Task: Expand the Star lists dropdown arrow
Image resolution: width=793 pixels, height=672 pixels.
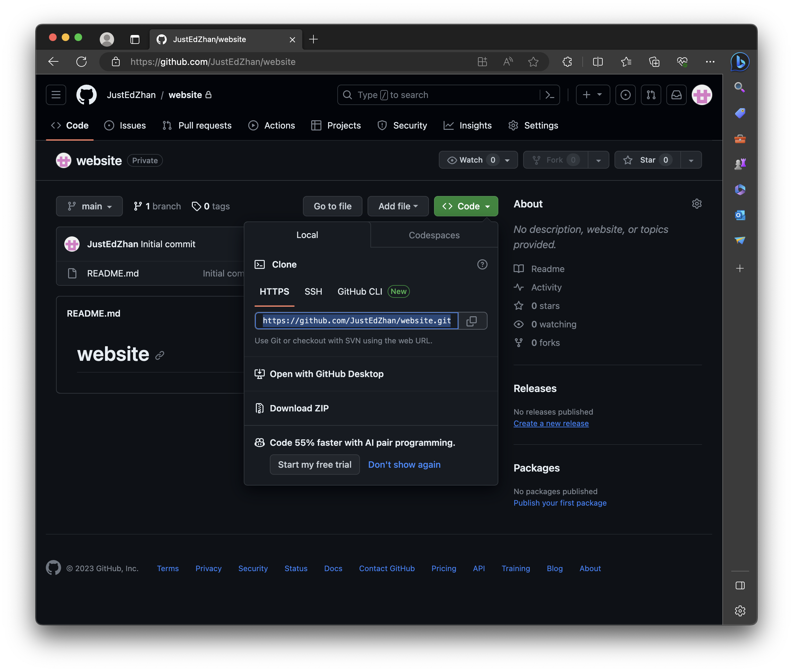Action: tap(691, 160)
